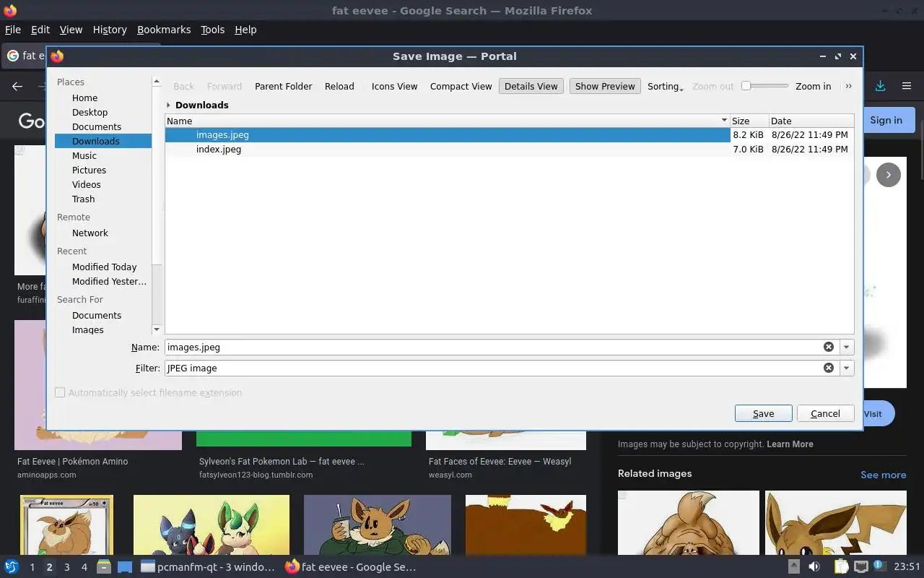The image size is (924, 578).
Task: Click the Date column header
Action: (811, 121)
